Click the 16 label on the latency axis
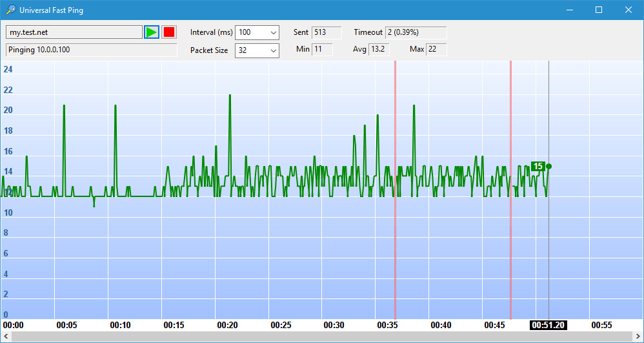The width and height of the screenshot is (644, 343). tap(8, 151)
